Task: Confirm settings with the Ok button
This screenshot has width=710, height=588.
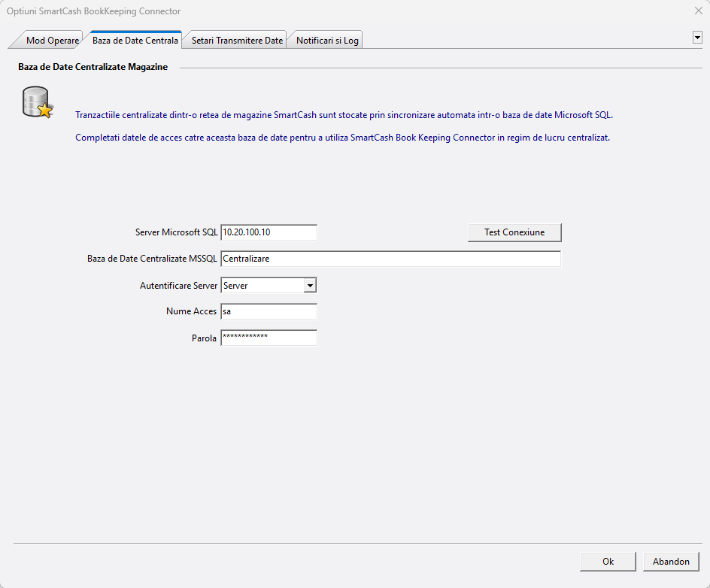Action: [608, 561]
